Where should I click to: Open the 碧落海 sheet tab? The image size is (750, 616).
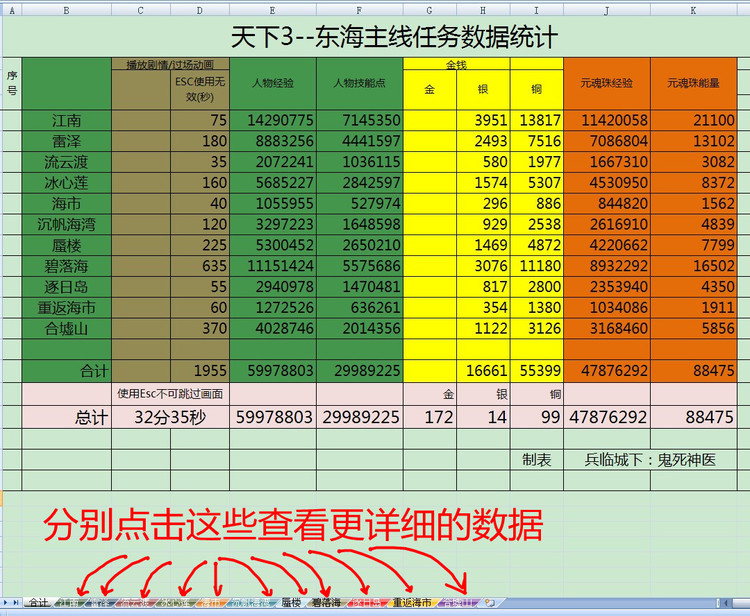click(326, 603)
